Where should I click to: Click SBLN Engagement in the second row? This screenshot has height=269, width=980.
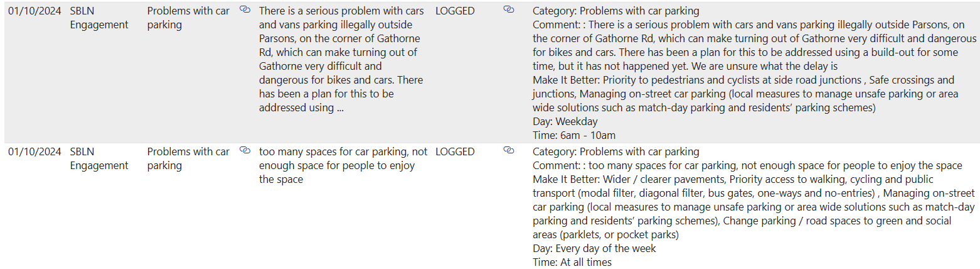[99, 159]
